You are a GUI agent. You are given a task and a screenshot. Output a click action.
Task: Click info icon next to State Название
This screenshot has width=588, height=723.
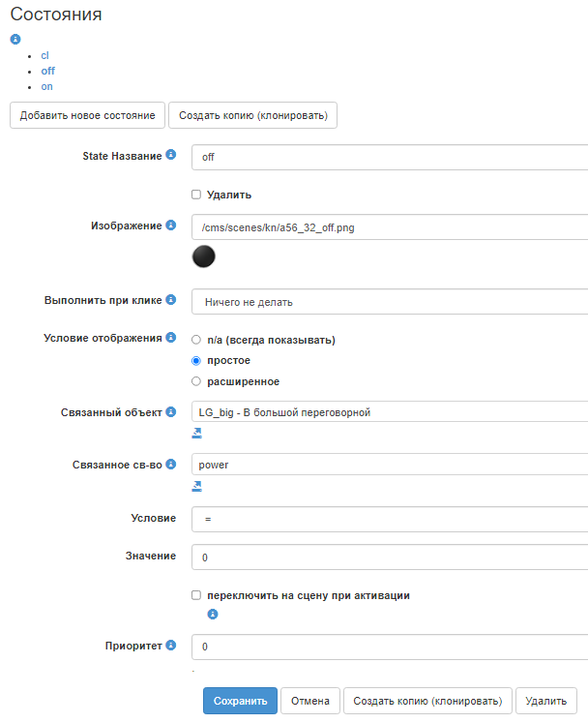pos(171,155)
